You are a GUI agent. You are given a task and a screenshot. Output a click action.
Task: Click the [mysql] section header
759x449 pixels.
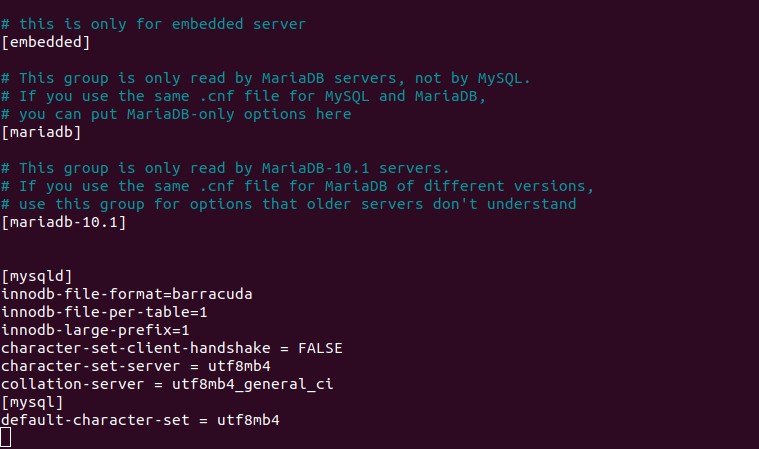32,402
